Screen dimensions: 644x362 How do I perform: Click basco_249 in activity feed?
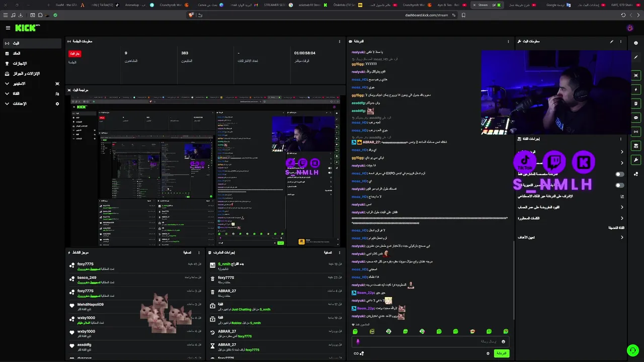pyautogui.click(x=87, y=278)
